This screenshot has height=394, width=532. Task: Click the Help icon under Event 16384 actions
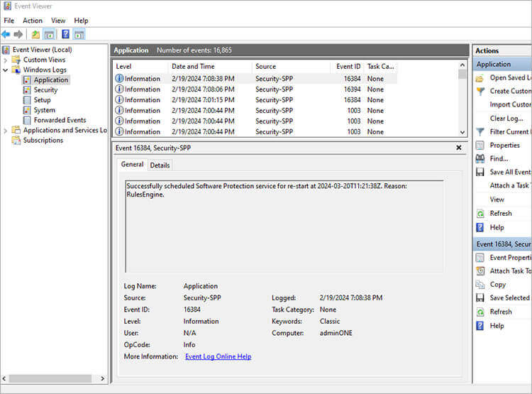point(480,326)
